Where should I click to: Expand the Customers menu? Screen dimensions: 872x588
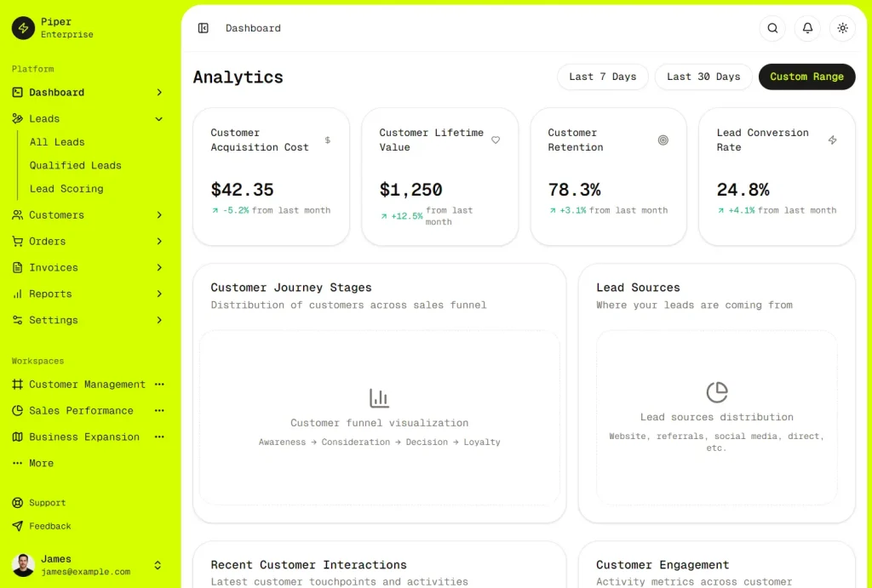[x=158, y=215]
